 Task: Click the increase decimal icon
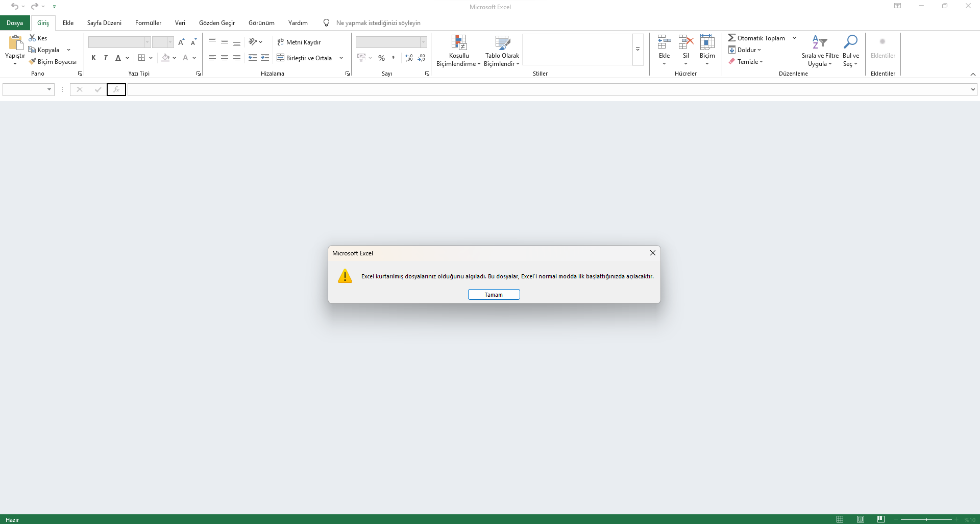tap(409, 58)
